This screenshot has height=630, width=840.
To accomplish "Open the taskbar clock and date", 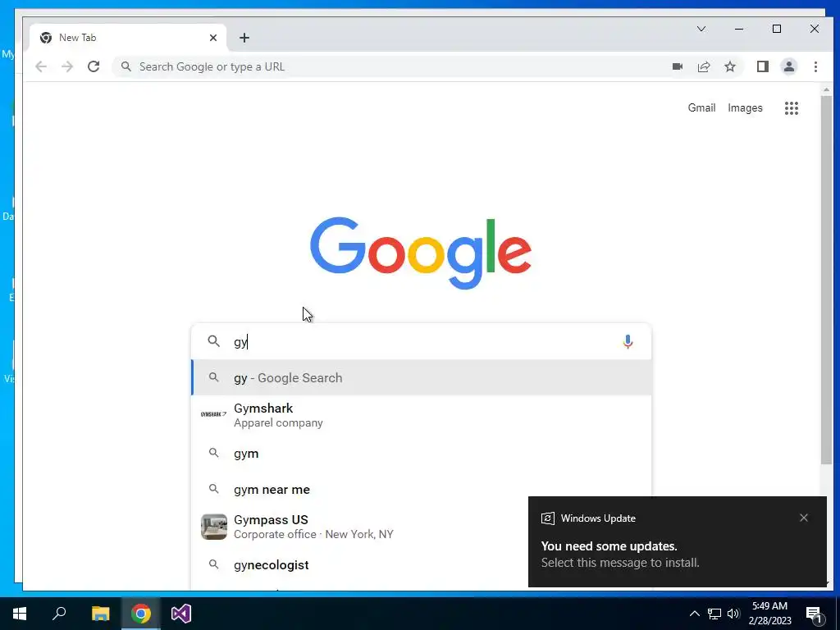I will tap(769, 614).
